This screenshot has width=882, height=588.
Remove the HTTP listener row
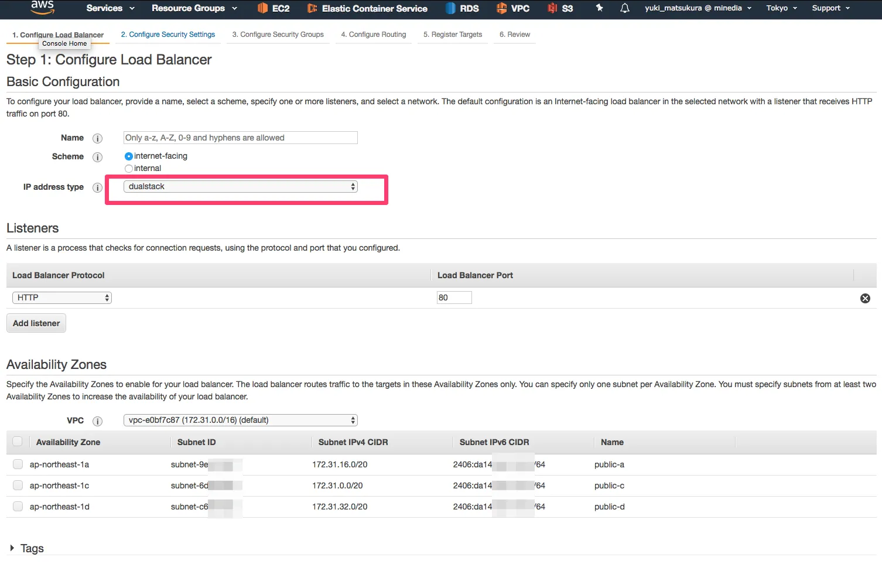click(x=865, y=299)
